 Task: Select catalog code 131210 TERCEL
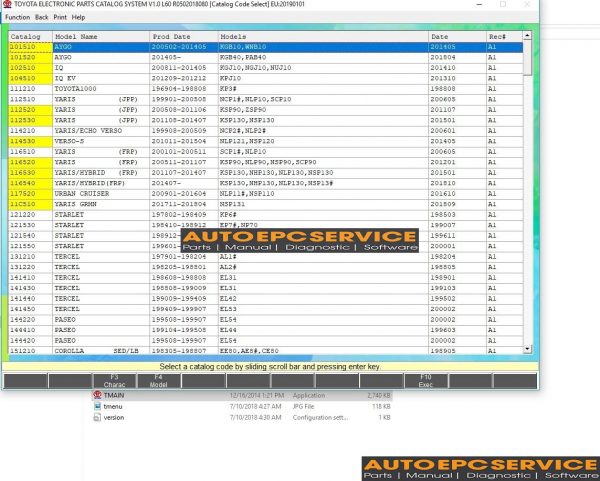(30, 256)
